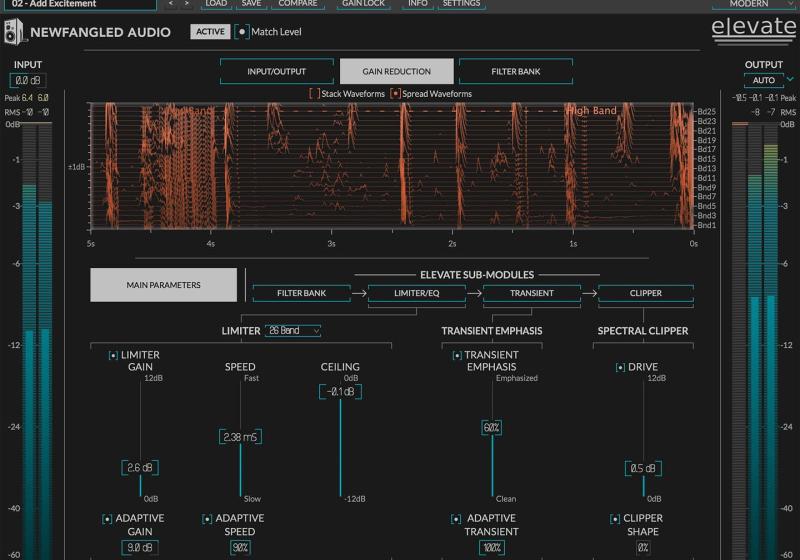Click the Adaptive Speed 90% value
Image resolution: width=800 pixels, height=560 pixels.
(240, 547)
